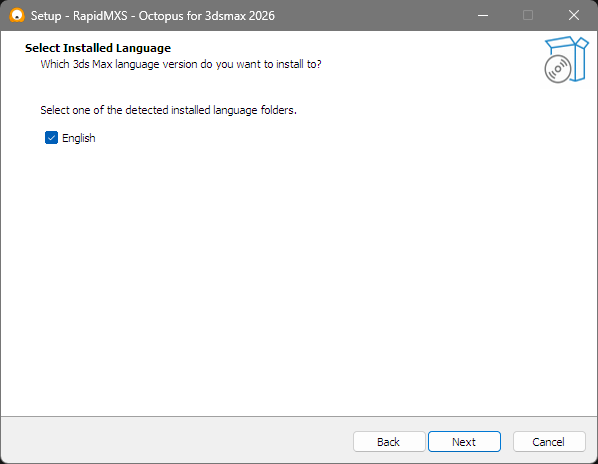The width and height of the screenshot is (598, 464).
Task: Close the RapidMXS Setup window
Action: pos(574,15)
